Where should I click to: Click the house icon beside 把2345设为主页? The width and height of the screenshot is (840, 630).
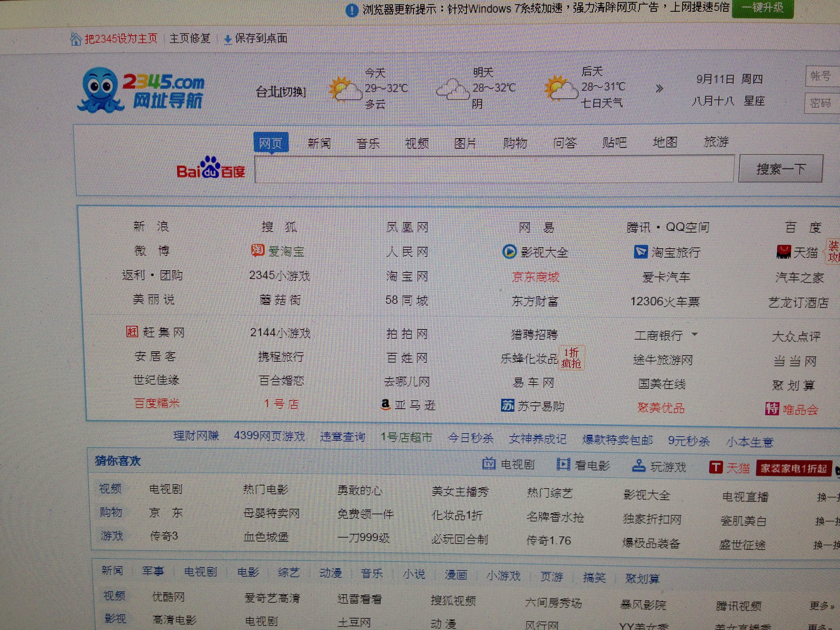(x=76, y=39)
